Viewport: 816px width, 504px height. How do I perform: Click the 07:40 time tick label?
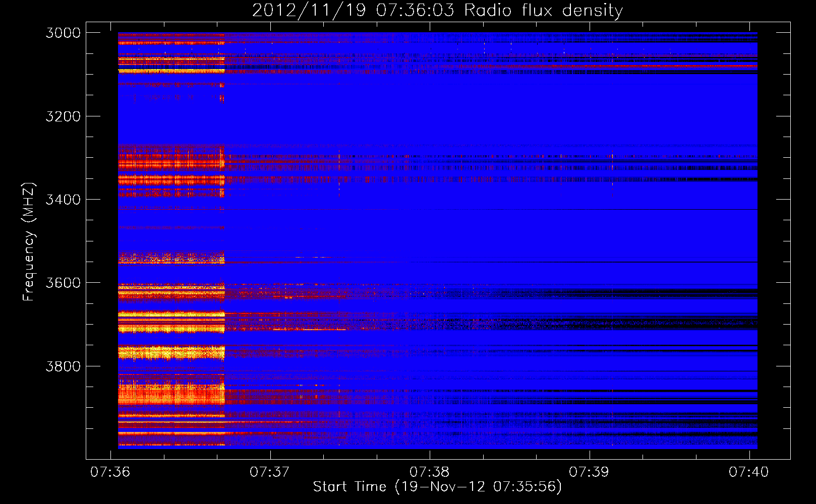[749, 472]
